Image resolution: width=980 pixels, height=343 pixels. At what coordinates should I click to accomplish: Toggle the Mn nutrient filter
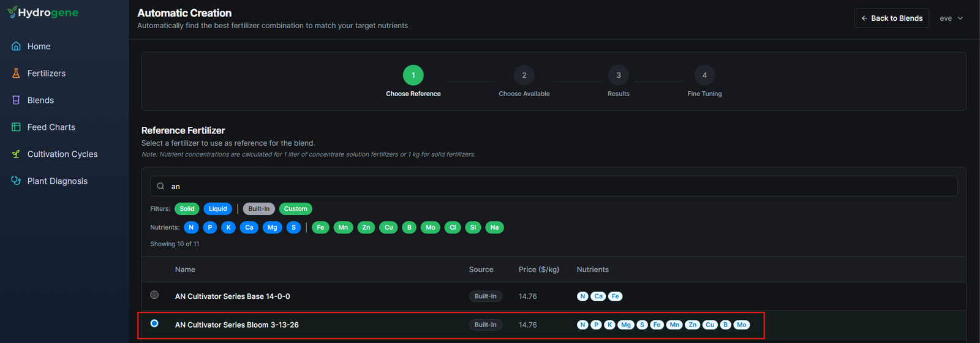tap(343, 227)
